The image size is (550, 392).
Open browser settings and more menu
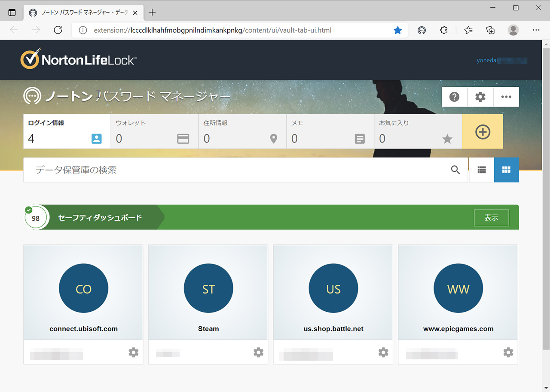click(x=536, y=30)
